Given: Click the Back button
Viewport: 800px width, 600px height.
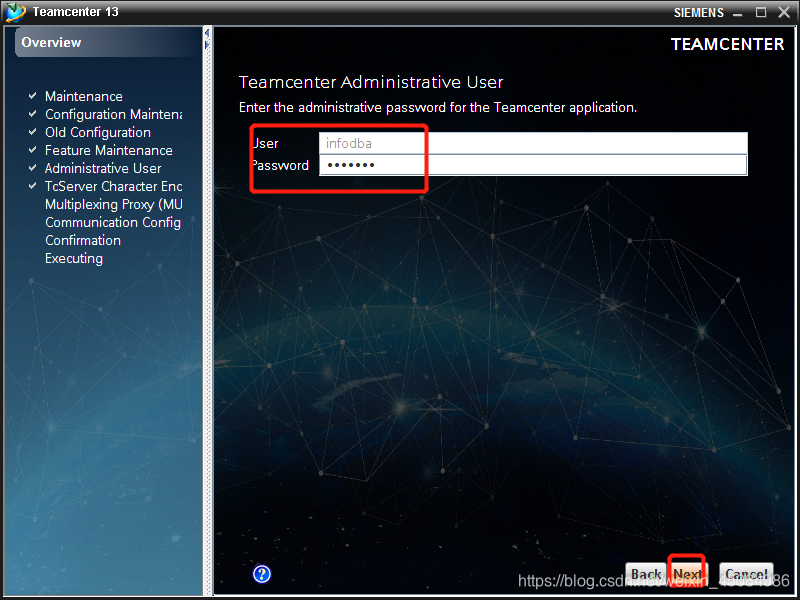Looking at the screenshot, I should (646, 574).
